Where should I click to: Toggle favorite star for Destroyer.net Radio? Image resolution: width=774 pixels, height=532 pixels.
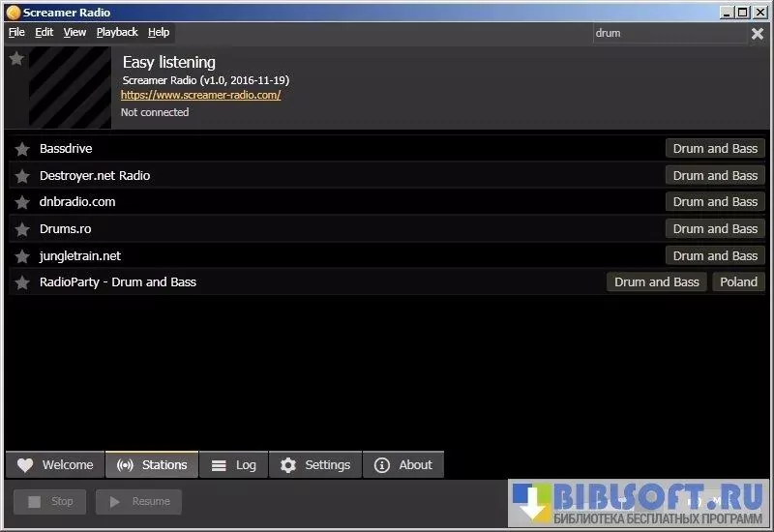(x=22, y=176)
